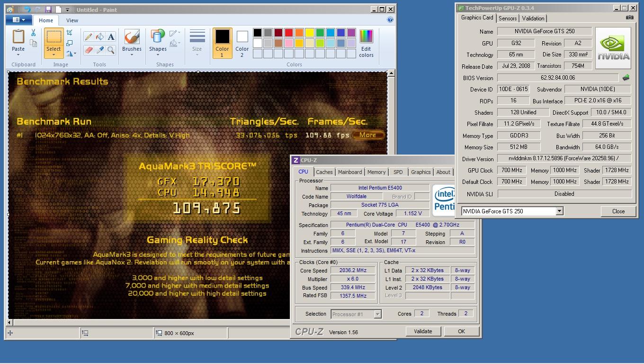Click the Core Speed value 2036.2 MHz
This screenshot has width=644, height=364.
coord(354,270)
